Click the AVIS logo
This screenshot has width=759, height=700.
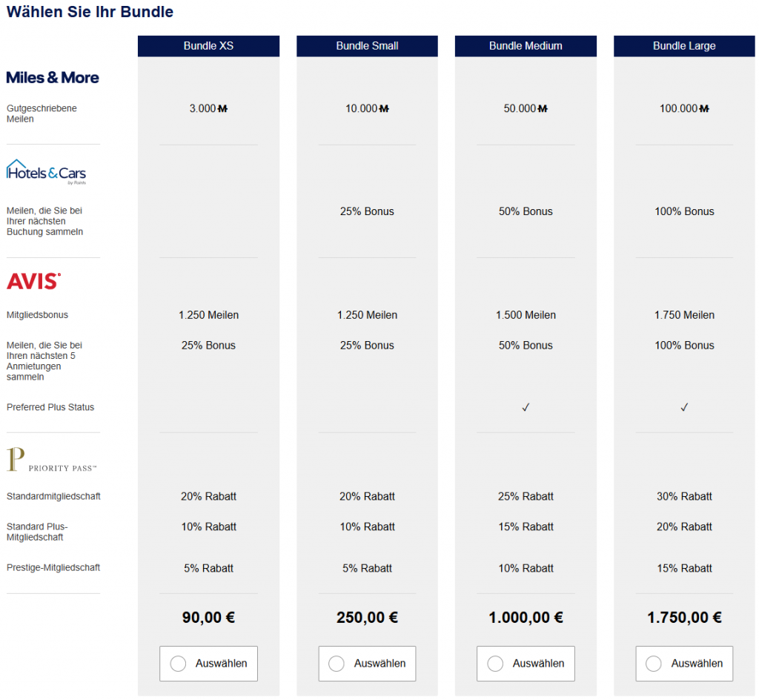click(x=33, y=281)
